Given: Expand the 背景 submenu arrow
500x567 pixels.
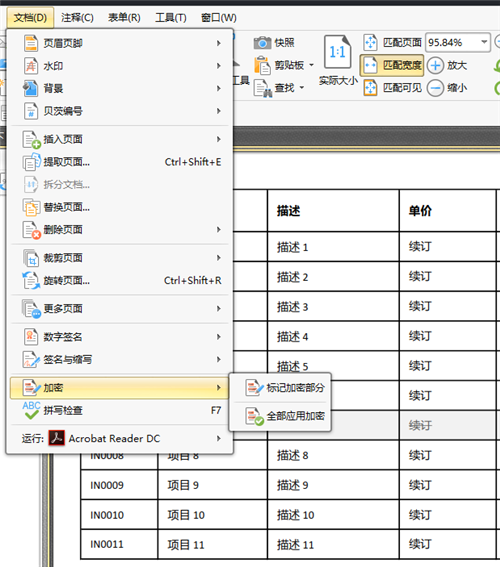Looking at the screenshot, I should click(x=219, y=88).
